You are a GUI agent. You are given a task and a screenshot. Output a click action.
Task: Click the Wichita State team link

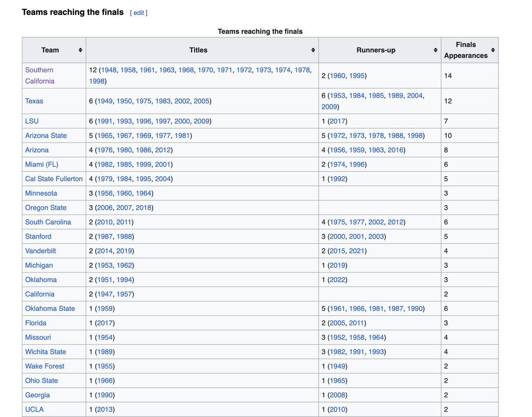point(46,351)
